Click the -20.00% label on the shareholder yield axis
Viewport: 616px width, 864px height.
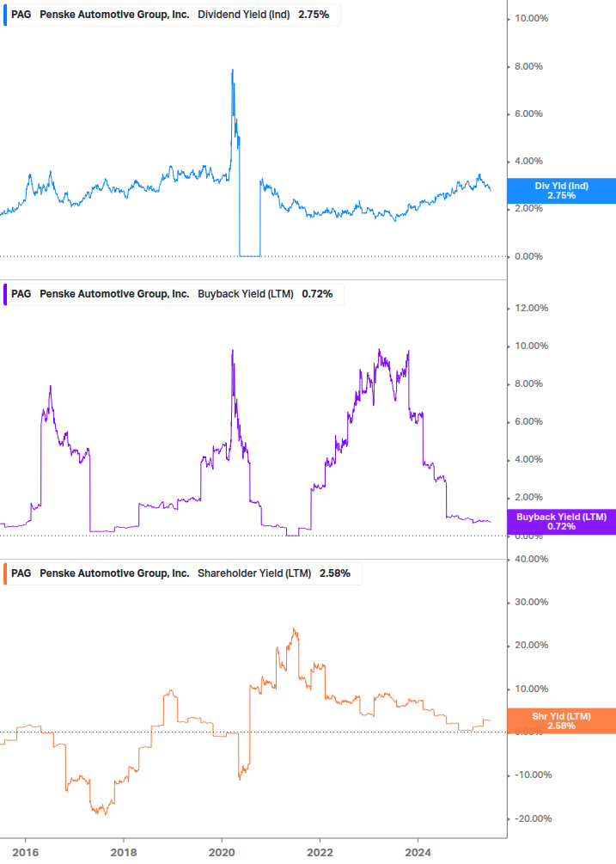533,818
